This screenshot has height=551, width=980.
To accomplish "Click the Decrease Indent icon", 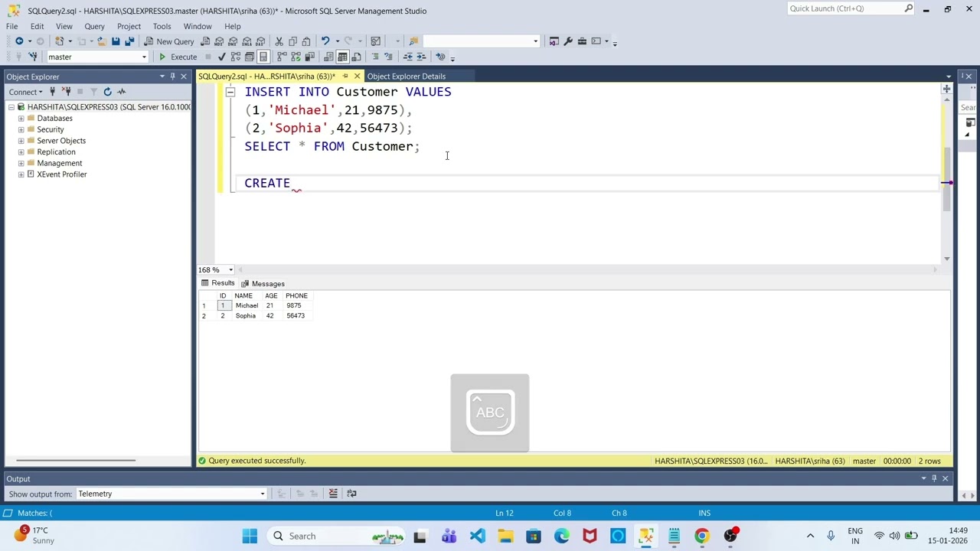I will [x=408, y=57].
